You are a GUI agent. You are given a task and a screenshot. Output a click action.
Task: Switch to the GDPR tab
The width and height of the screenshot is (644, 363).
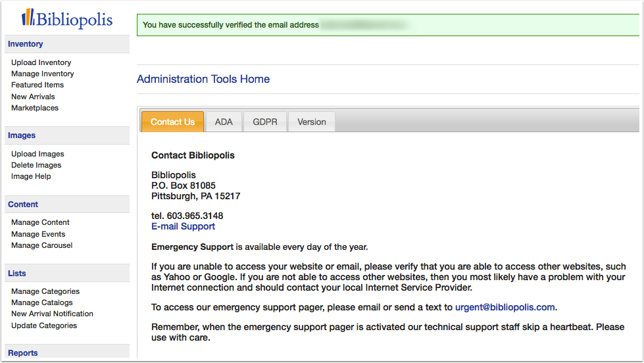pyautogui.click(x=265, y=122)
